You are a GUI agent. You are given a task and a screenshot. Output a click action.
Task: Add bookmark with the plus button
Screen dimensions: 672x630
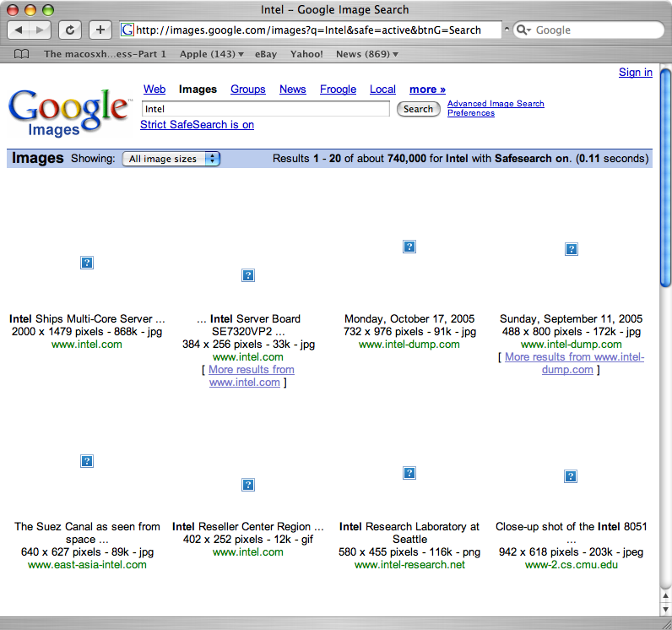coord(100,30)
